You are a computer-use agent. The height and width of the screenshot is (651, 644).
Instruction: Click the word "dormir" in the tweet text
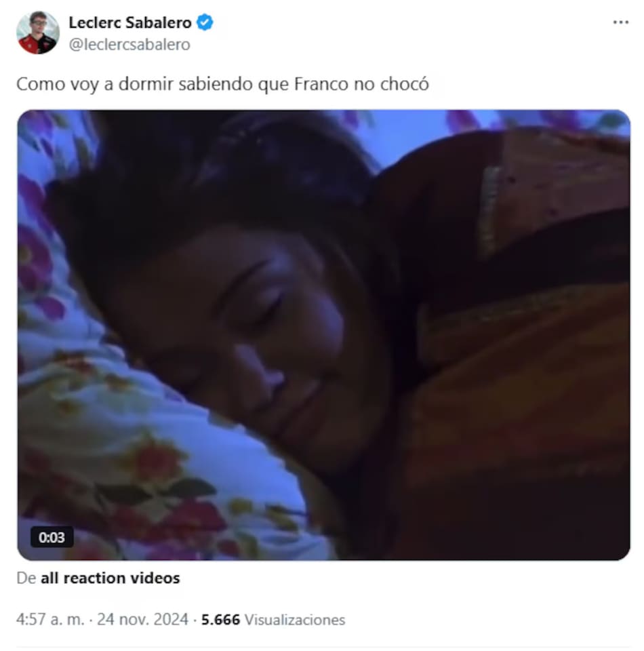click(146, 84)
